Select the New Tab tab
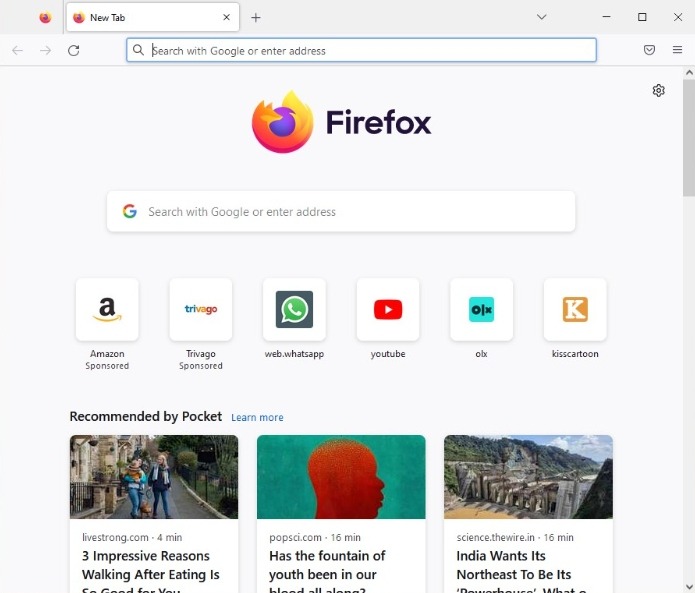This screenshot has height=593, width=695. (x=153, y=17)
